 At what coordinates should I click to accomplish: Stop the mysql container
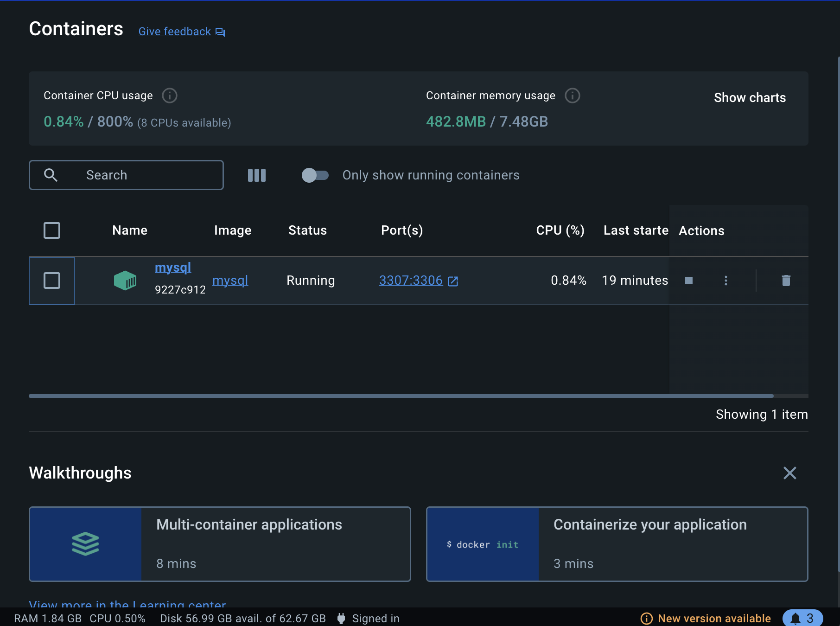tap(689, 281)
